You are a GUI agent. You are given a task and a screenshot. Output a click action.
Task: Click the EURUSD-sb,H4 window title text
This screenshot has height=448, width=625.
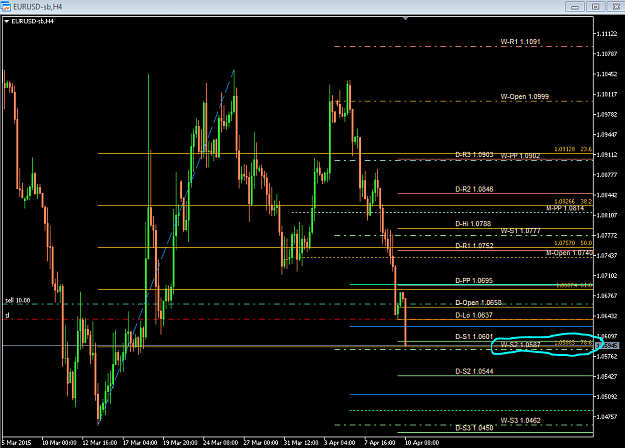pyautogui.click(x=38, y=7)
